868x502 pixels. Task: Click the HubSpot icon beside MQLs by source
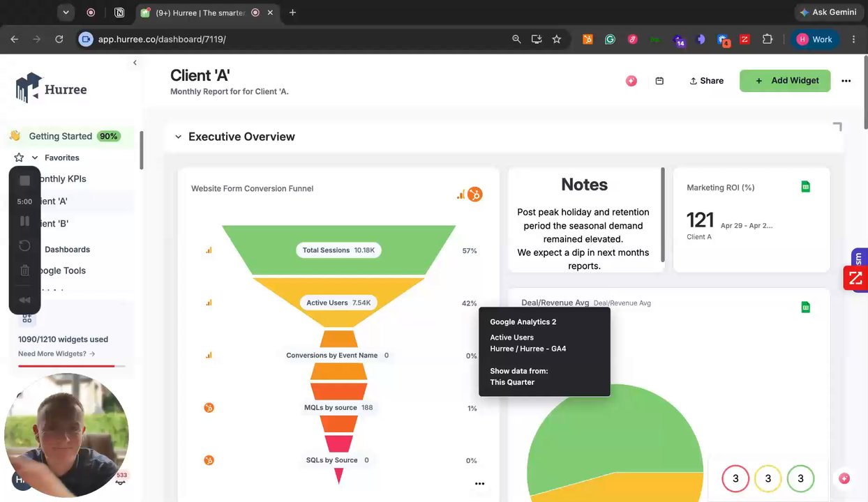[x=209, y=407]
